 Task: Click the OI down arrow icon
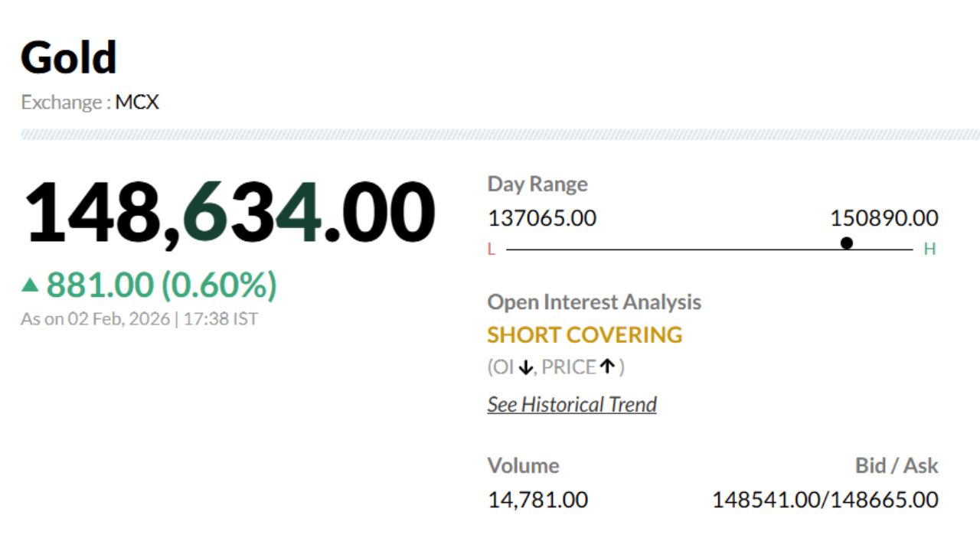pos(525,367)
